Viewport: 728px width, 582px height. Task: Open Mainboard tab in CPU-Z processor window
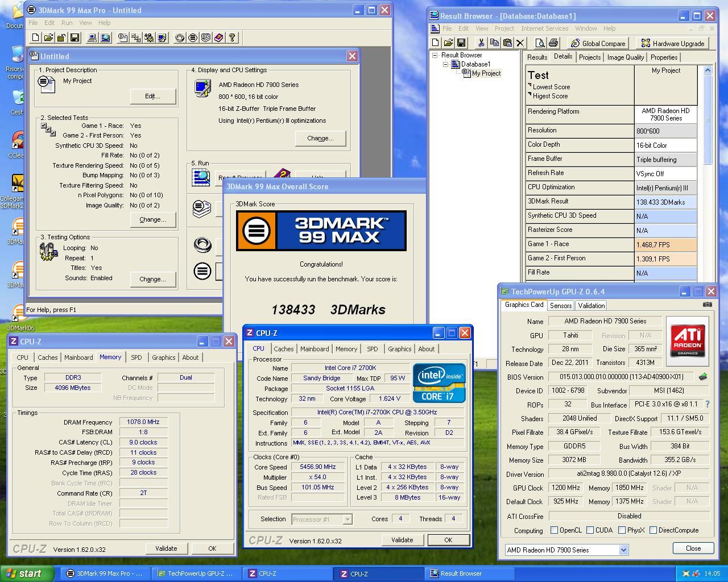[x=315, y=349]
